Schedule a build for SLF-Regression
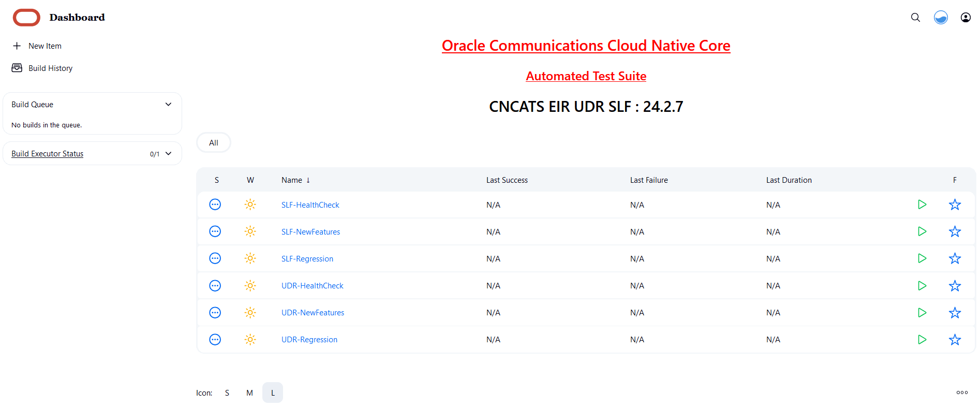The image size is (980, 407). (922, 258)
